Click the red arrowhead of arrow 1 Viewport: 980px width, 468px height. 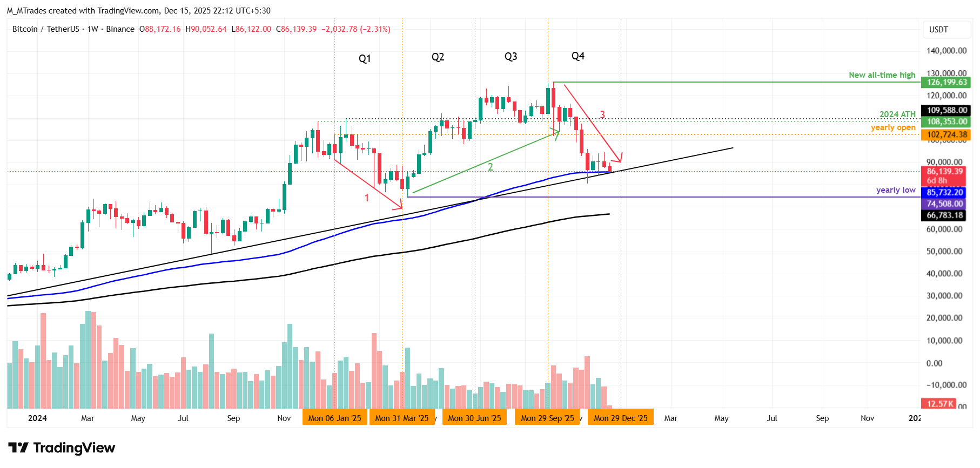tap(400, 206)
